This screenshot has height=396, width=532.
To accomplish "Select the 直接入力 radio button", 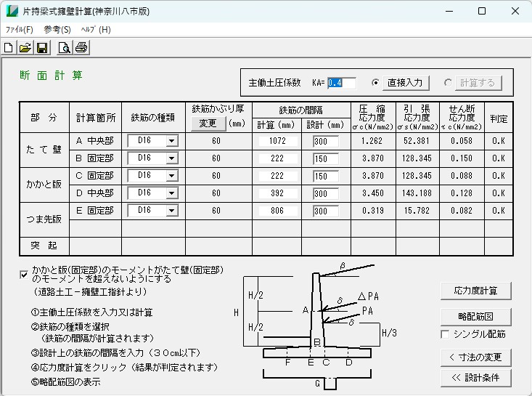I will (375, 83).
